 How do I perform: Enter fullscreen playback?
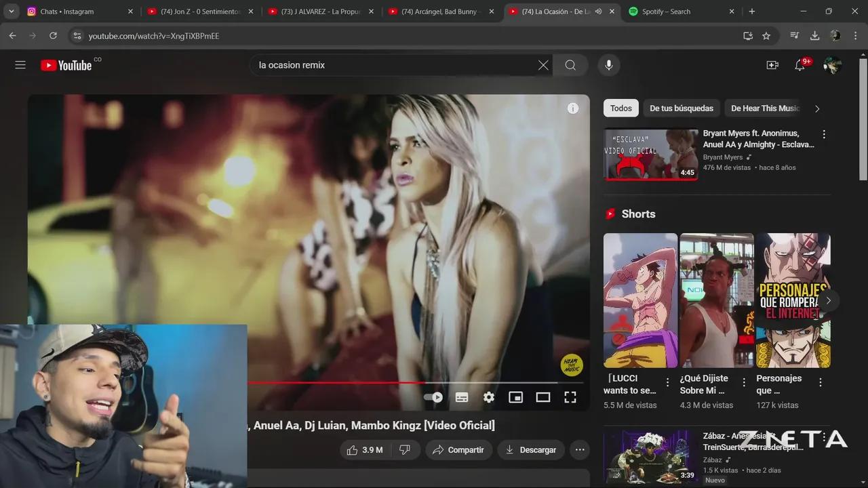point(570,397)
